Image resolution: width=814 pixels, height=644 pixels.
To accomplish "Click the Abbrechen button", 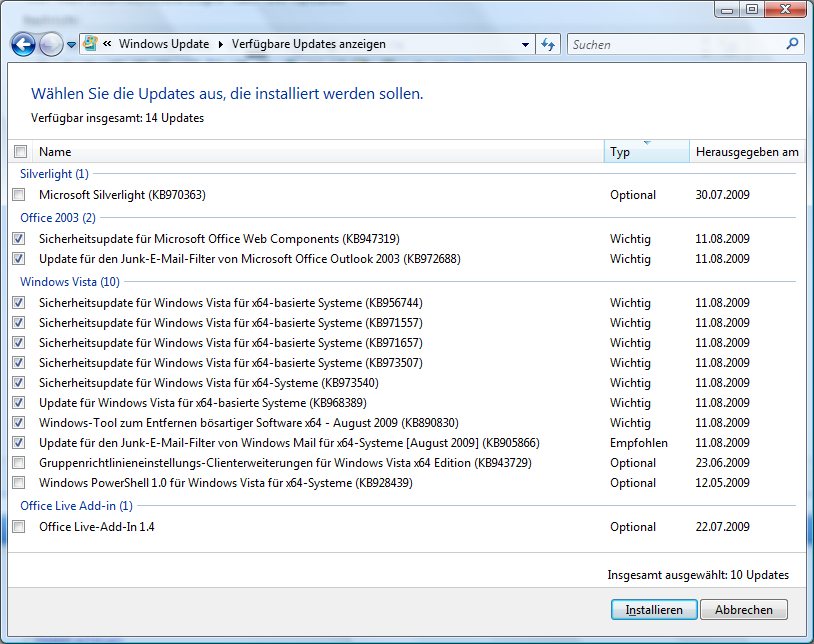I will pyautogui.click(x=743, y=610).
